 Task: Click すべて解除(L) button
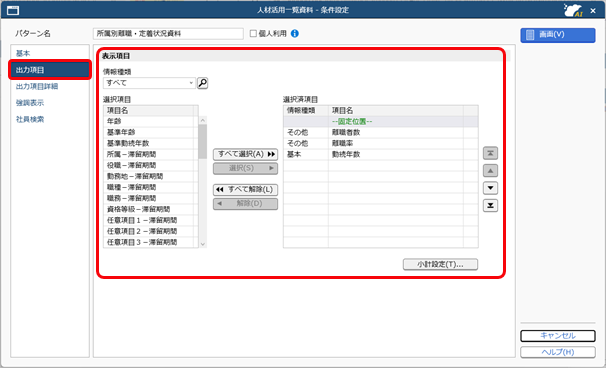pyautogui.click(x=245, y=190)
